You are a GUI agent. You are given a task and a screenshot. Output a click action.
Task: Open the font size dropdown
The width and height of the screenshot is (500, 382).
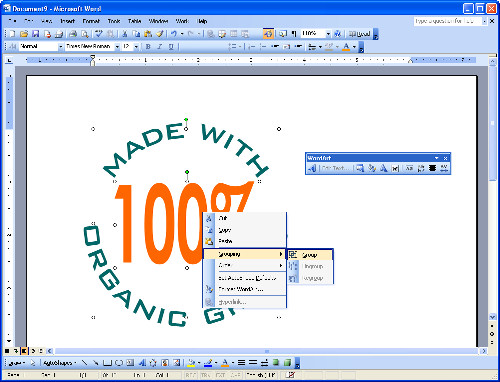click(x=136, y=46)
